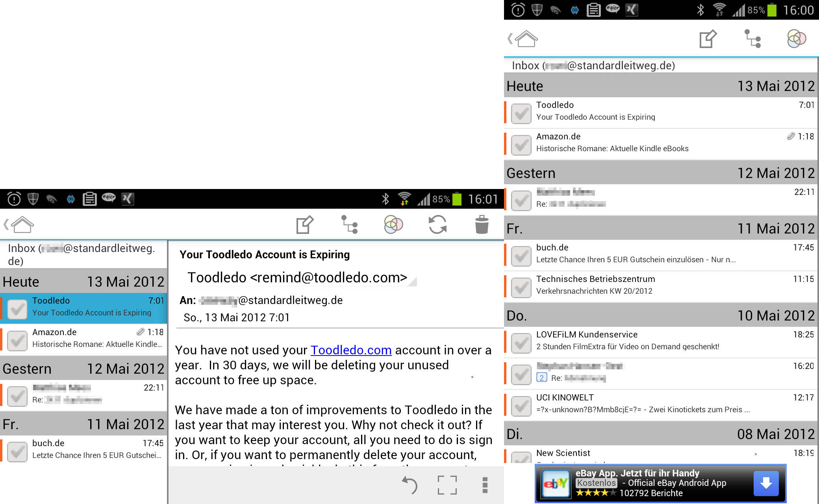Image resolution: width=819 pixels, height=504 pixels.
Task: Check buch.de mail in left list
Action: (17, 451)
